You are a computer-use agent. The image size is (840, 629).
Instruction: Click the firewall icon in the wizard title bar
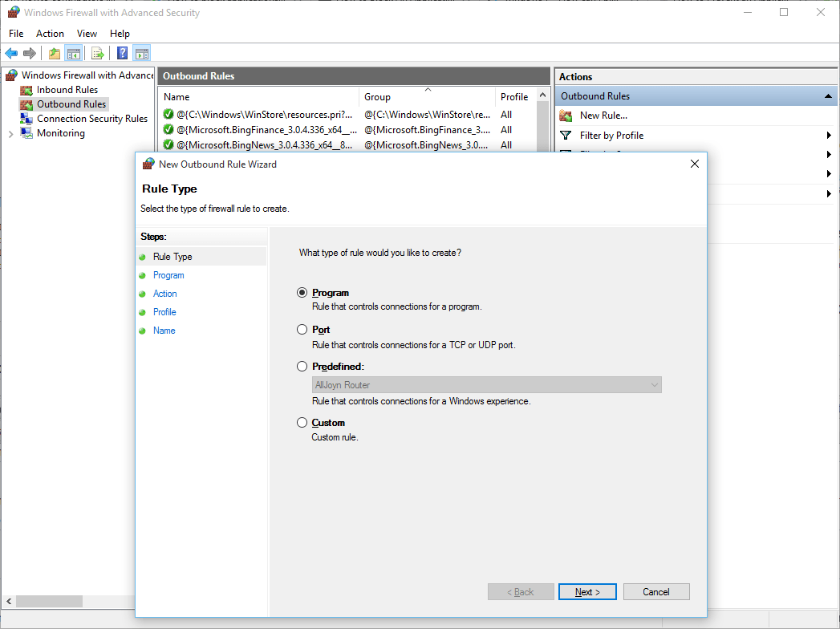[148, 164]
